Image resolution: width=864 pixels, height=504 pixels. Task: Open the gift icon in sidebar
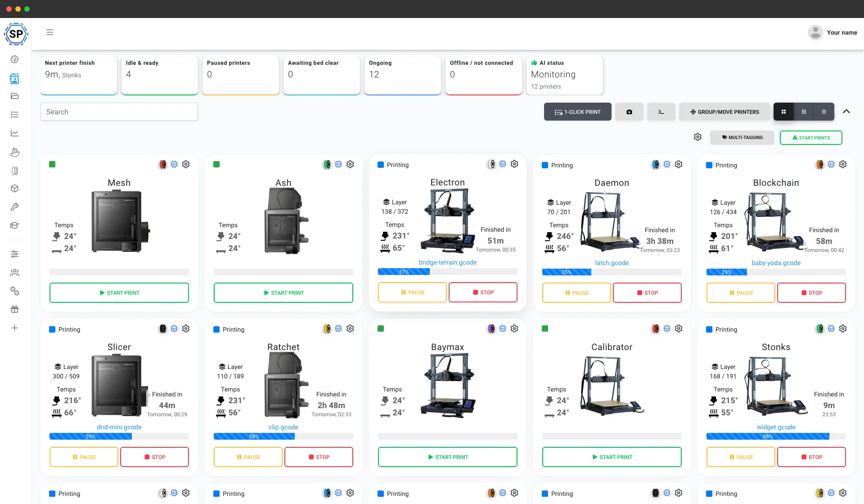pos(15,310)
